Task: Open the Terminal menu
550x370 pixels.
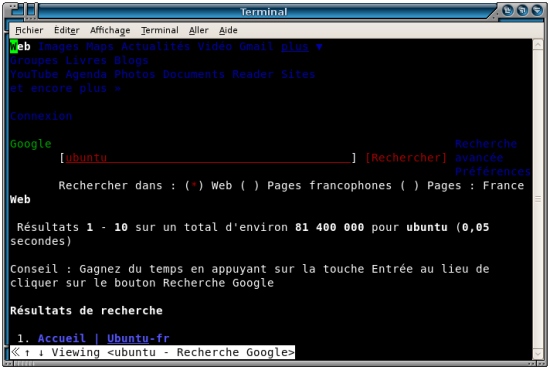Action: click(x=160, y=30)
